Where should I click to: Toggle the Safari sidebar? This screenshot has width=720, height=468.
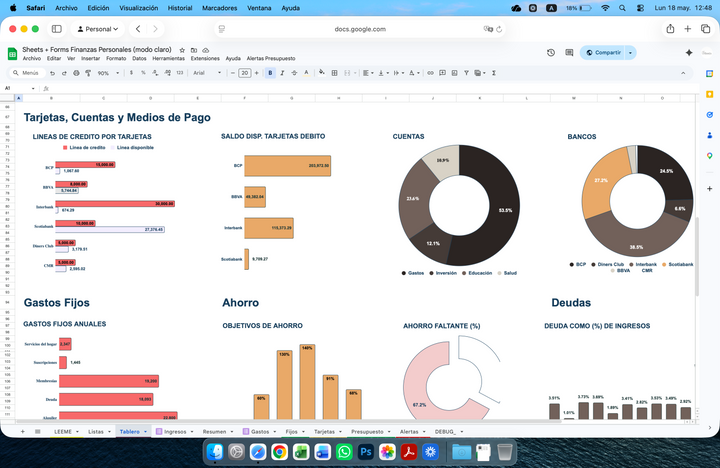tap(57, 29)
